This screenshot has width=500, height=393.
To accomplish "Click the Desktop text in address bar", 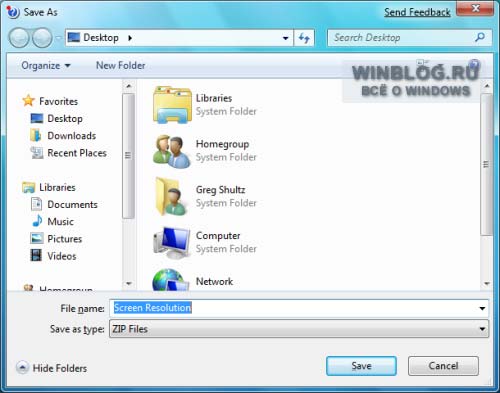I will click(101, 38).
